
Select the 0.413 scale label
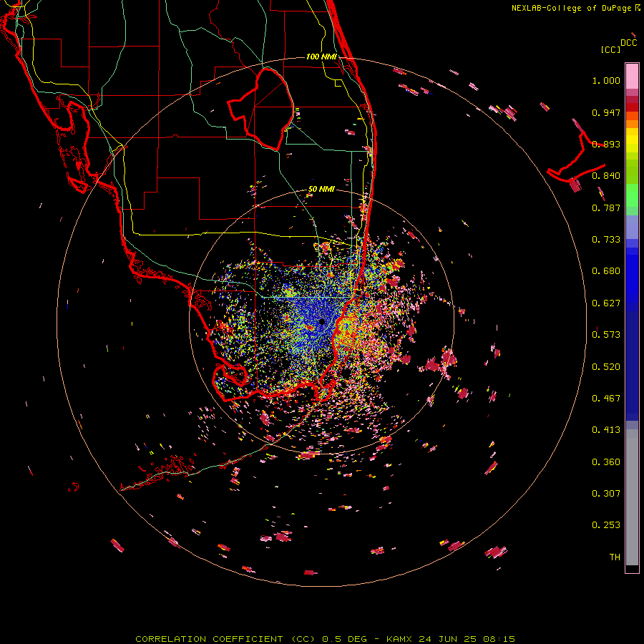pos(606,430)
